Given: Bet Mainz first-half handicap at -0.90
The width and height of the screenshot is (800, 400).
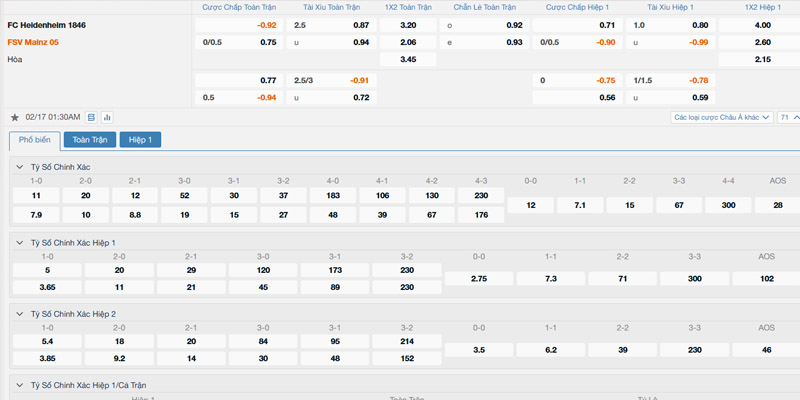Looking at the screenshot, I should point(578,42).
